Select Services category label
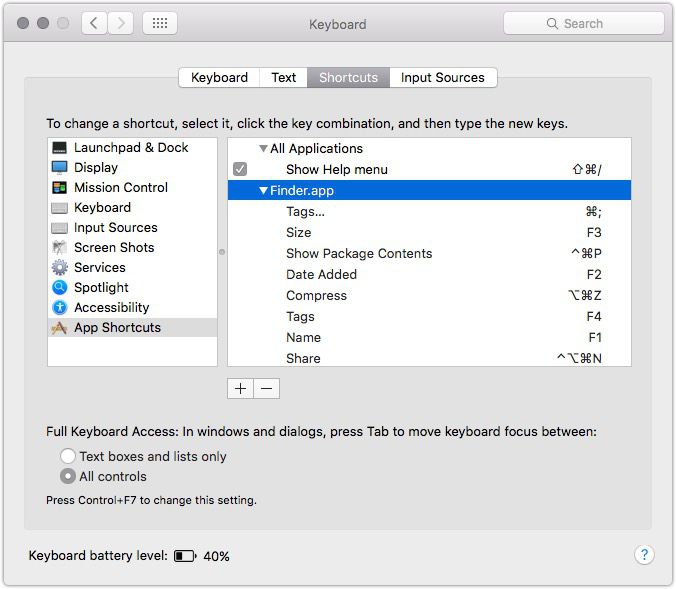The image size is (676, 589). pyautogui.click(x=100, y=267)
